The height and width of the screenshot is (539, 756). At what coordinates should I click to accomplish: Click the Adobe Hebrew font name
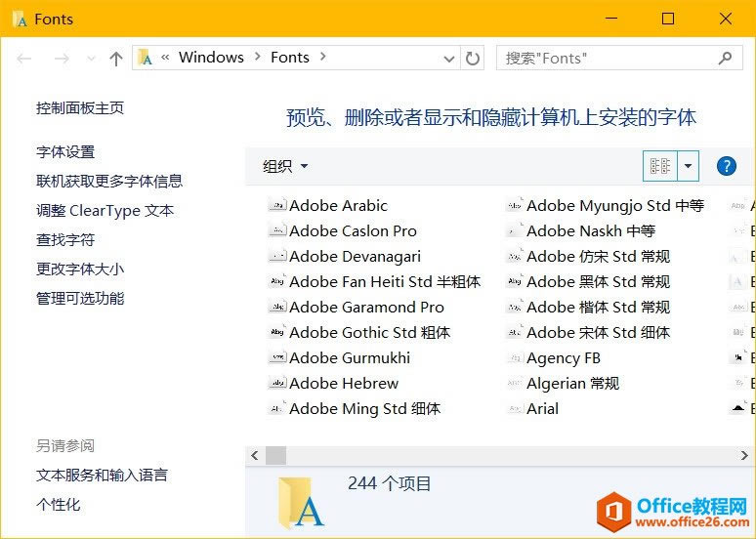[x=344, y=384]
